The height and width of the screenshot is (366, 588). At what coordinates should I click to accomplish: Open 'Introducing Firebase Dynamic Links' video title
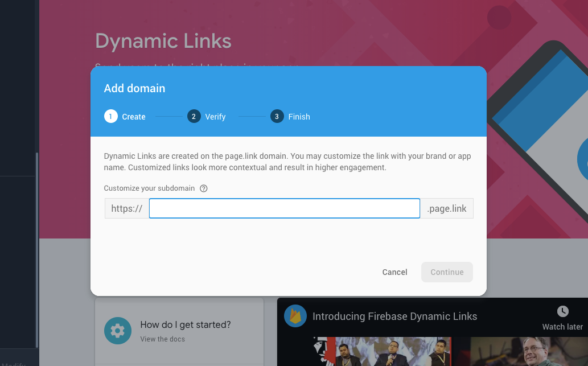pyautogui.click(x=394, y=316)
